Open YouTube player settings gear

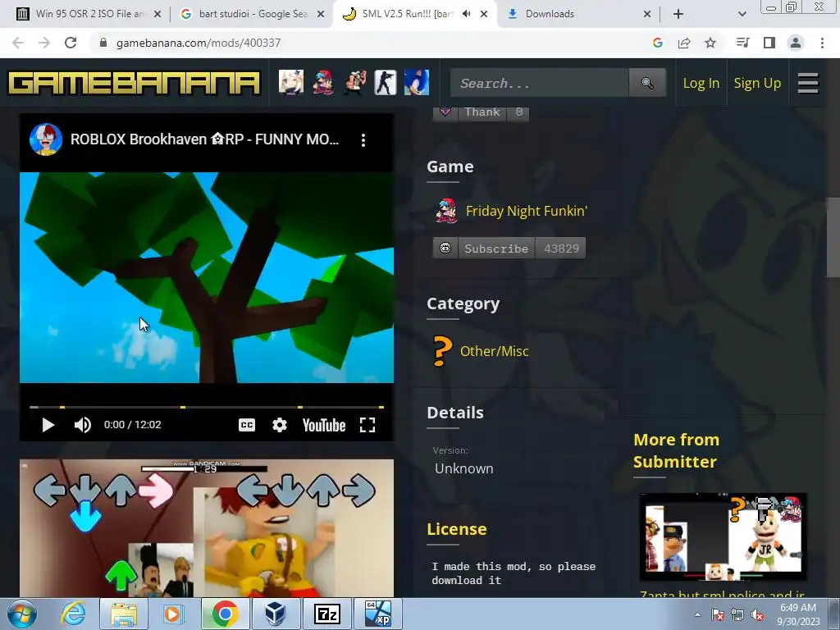pyautogui.click(x=280, y=425)
